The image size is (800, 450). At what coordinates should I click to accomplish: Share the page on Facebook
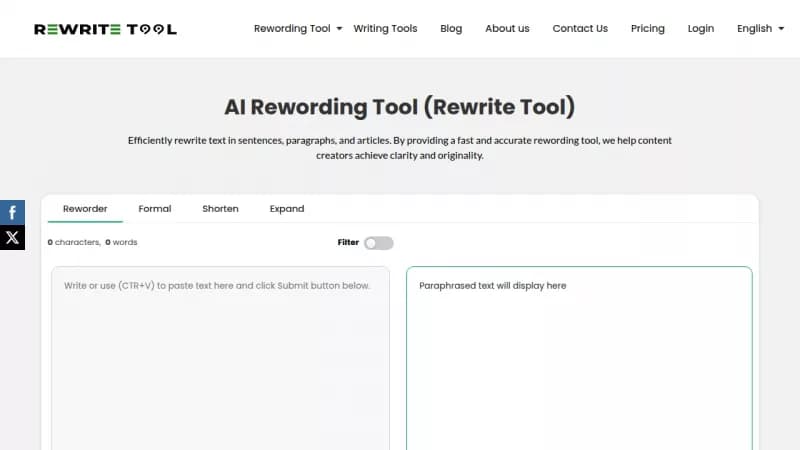pos(12,212)
